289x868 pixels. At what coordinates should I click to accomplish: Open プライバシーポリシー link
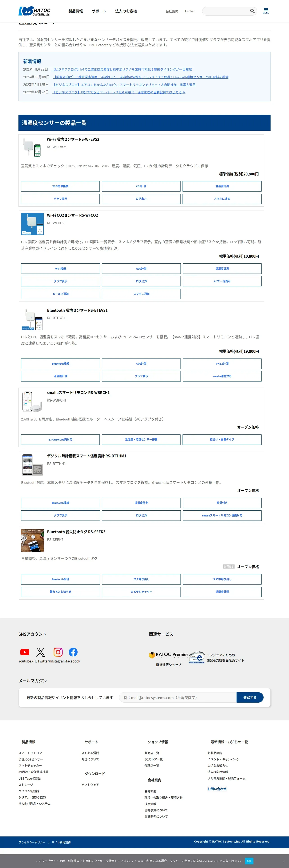(32, 842)
